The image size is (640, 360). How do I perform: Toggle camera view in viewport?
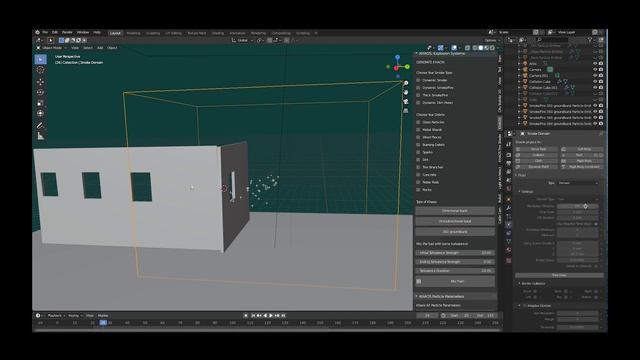pyautogui.click(x=406, y=101)
